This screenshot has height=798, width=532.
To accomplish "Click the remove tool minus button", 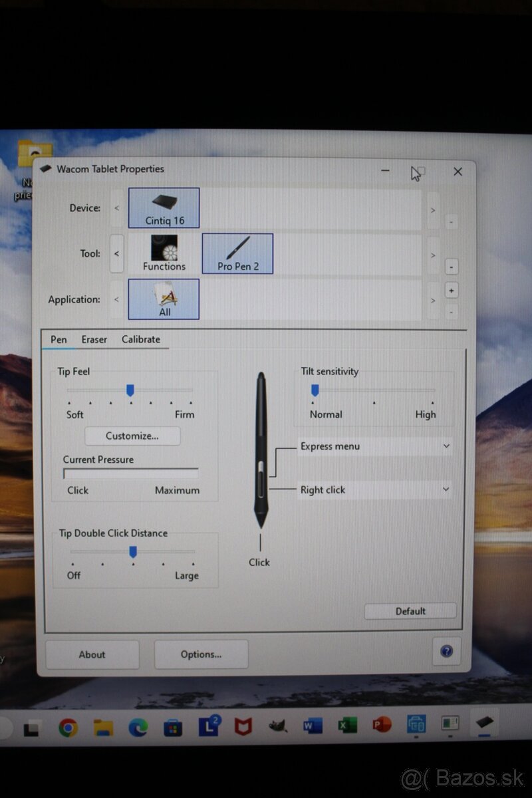I will pyautogui.click(x=452, y=266).
